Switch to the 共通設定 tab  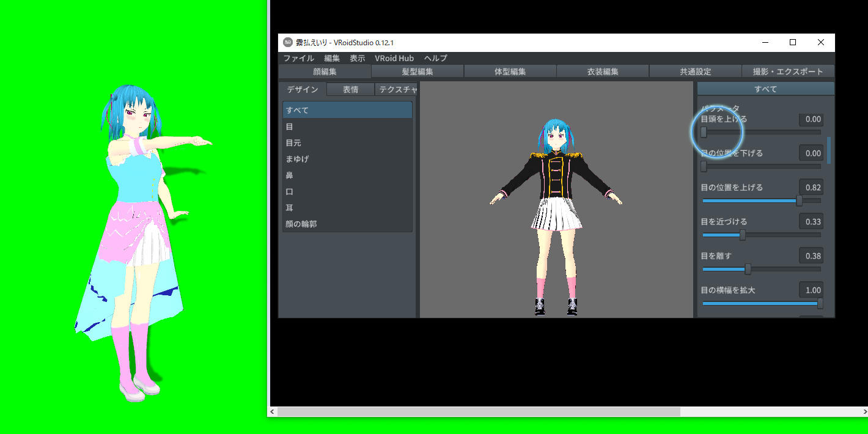coord(696,72)
